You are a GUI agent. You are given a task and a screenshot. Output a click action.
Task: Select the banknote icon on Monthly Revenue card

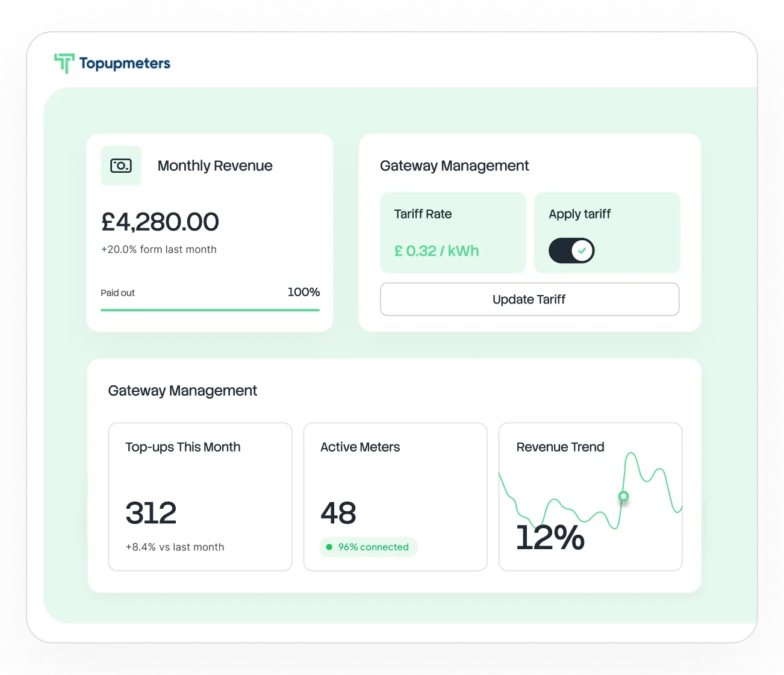point(120,165)
